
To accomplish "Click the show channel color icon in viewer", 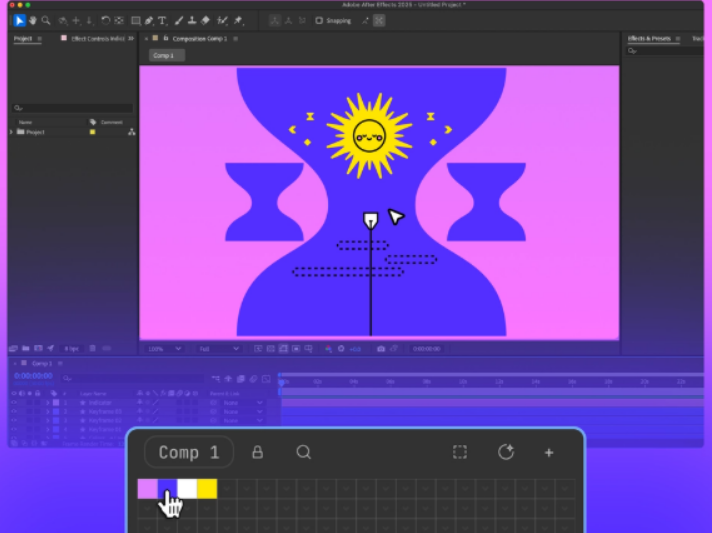I will tap(328, 349).
